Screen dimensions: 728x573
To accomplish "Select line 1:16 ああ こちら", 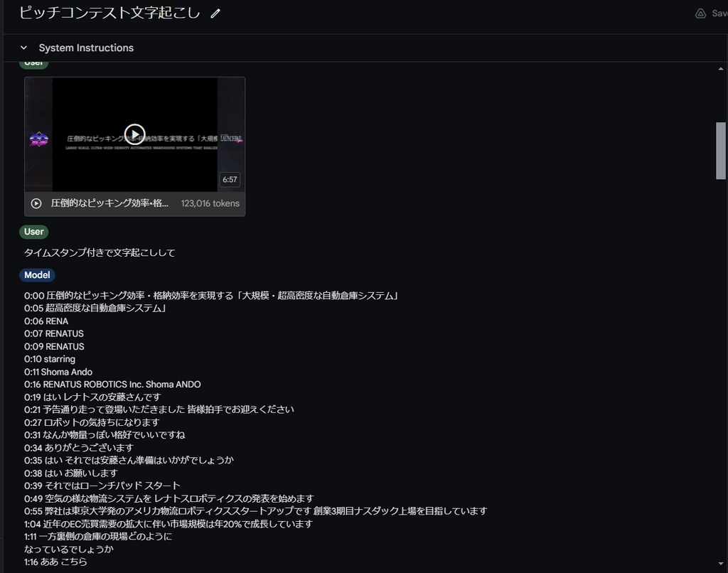I will [55, 562].
